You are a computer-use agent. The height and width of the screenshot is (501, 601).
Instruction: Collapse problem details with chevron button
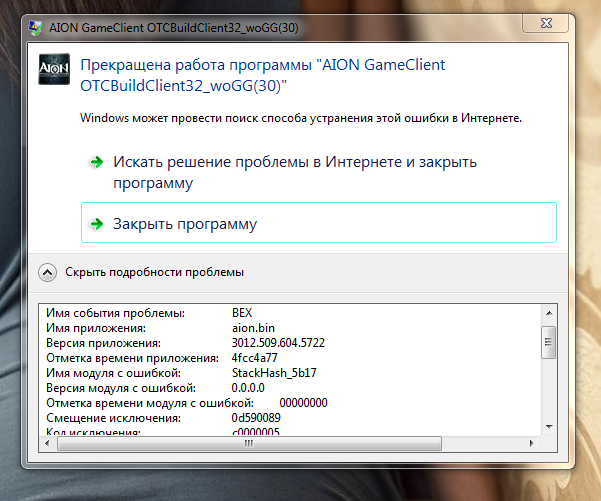pos(48,273)
